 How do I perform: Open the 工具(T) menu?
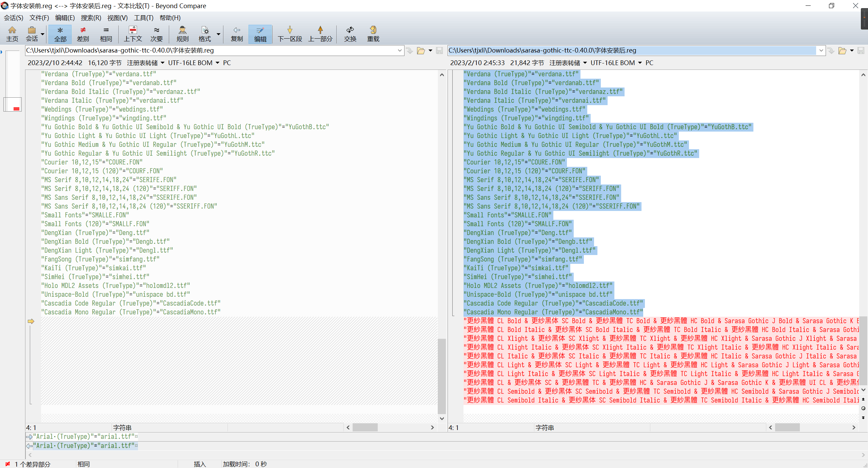[143, 18]
